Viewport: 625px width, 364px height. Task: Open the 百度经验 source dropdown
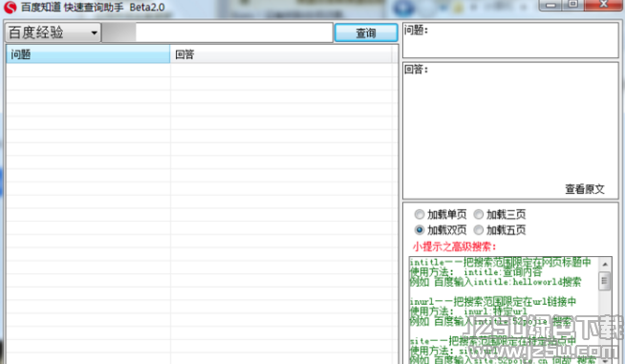click(53, 32)
